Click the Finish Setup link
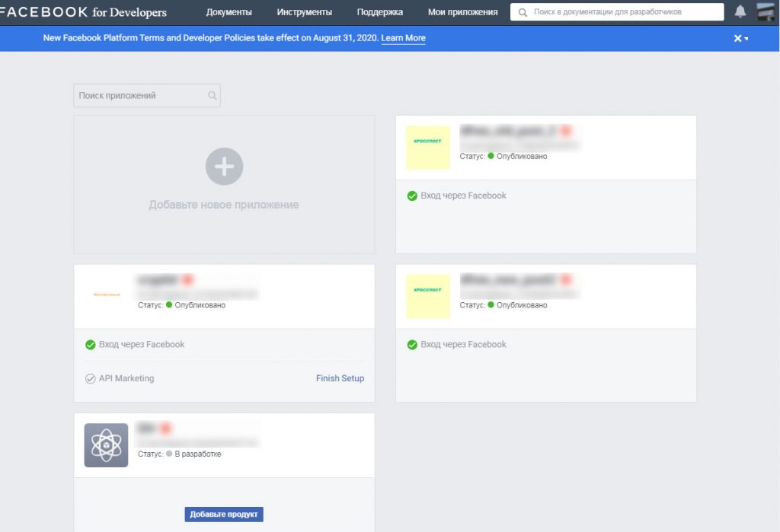This screenshot has height=532, width=780. coord(340,378)
